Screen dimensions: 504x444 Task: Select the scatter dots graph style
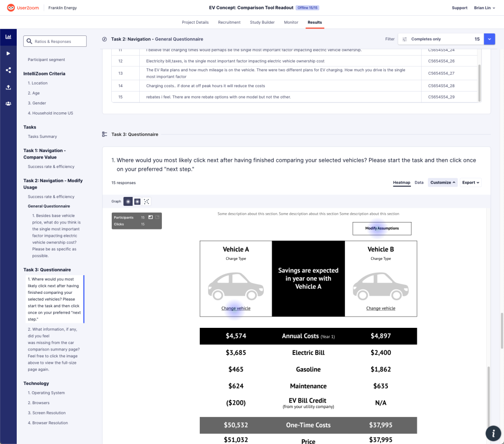147,202
